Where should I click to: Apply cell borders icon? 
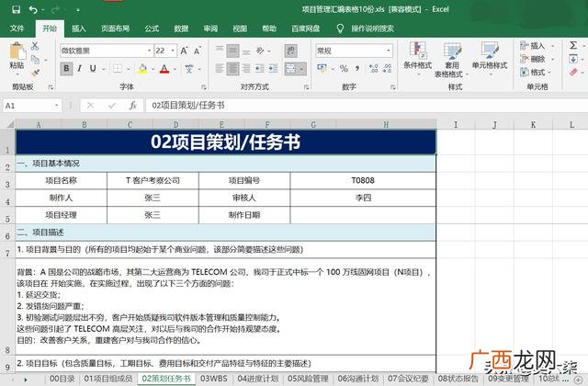click(118, 69)
